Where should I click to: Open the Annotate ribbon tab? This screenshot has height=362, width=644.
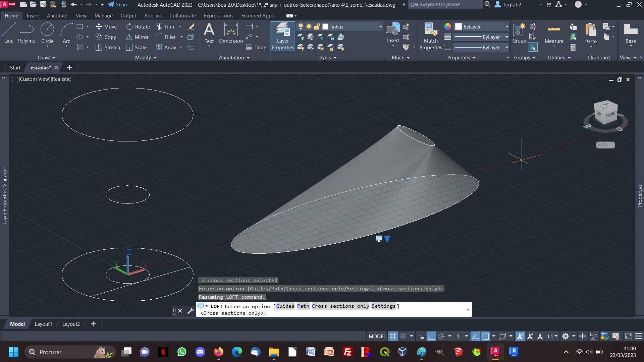coord(57,15)
